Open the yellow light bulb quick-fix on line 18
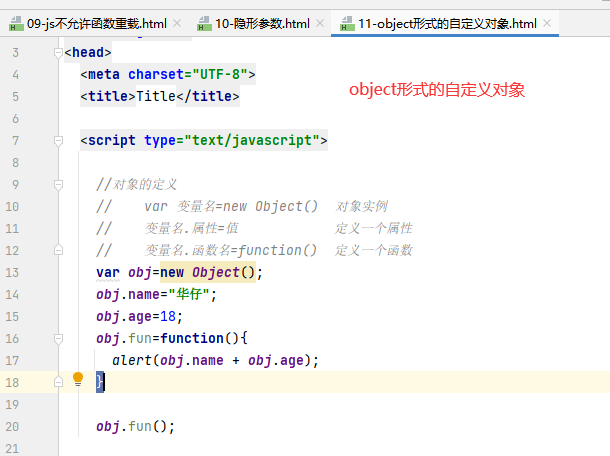The height and width of the screenshot is (456, 610). pyautogui.click(x=78, y=379)
